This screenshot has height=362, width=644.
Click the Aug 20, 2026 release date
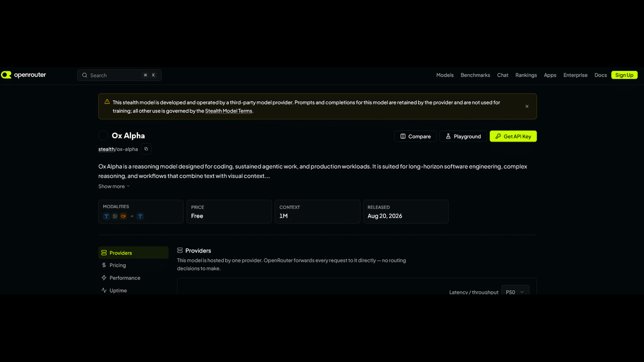(385, 216)
